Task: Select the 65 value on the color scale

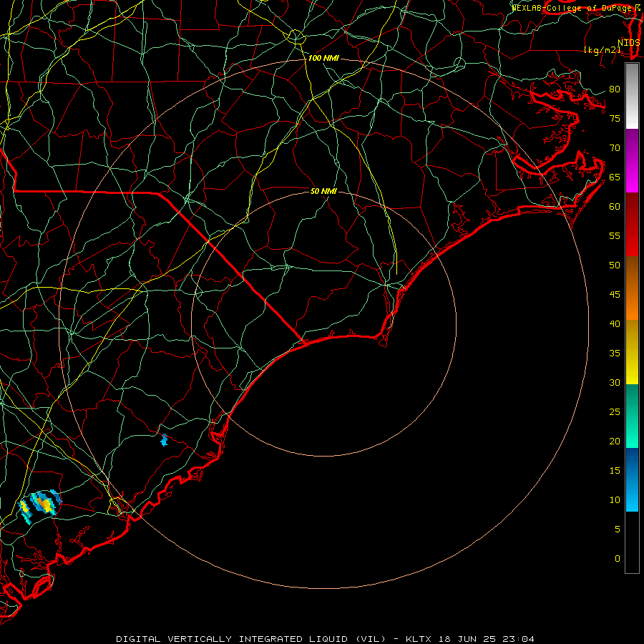Action: tap(615, 177)
